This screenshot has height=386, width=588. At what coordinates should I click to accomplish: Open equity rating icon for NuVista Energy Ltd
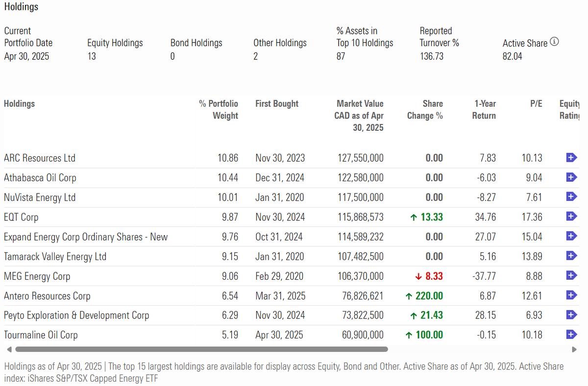[571, 197]
